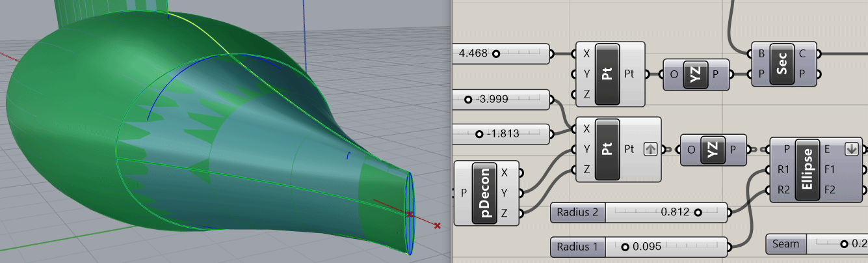Click the flatten arrow on Ellipse E output
This screenshot has height=263, width=868.
[850, 149]
